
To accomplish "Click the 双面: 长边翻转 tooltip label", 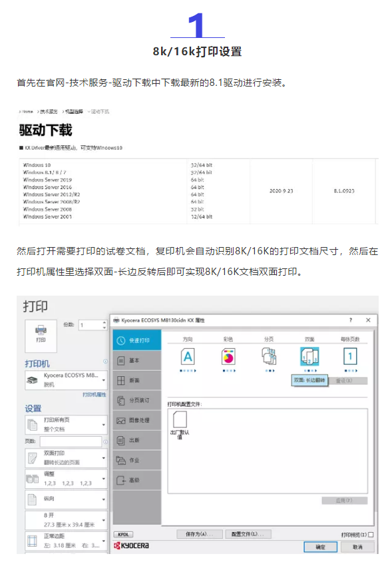I will click(309, 380).
